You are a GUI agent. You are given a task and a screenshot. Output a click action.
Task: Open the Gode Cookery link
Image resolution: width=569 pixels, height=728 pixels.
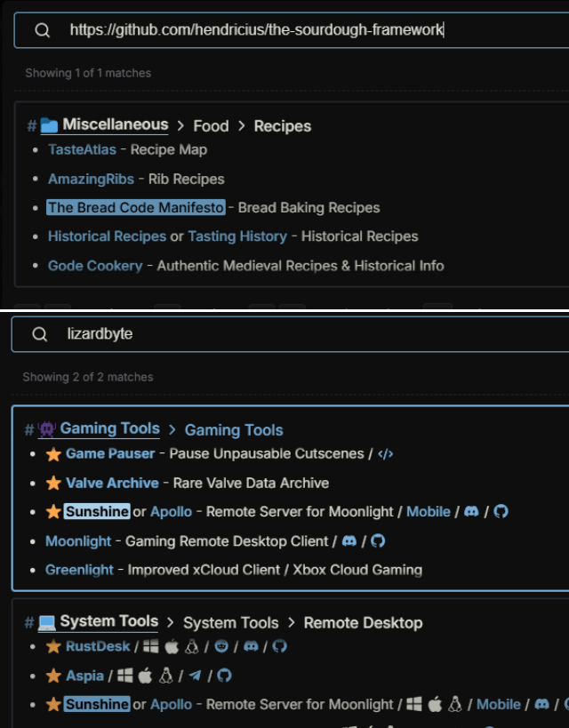tap(95, 266)
